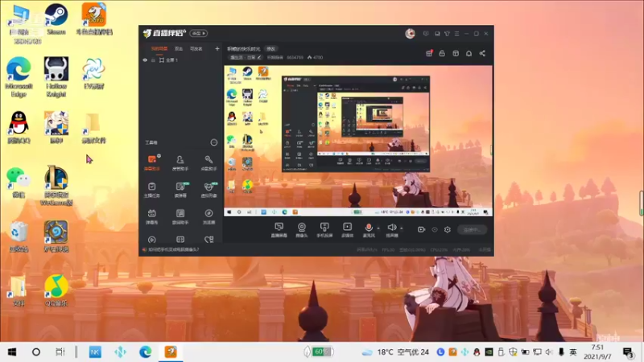Click the record camera icon beside the gear
The height and width of the screenshot is (362, 644).
pyautogui.click(x=421, y=230)
